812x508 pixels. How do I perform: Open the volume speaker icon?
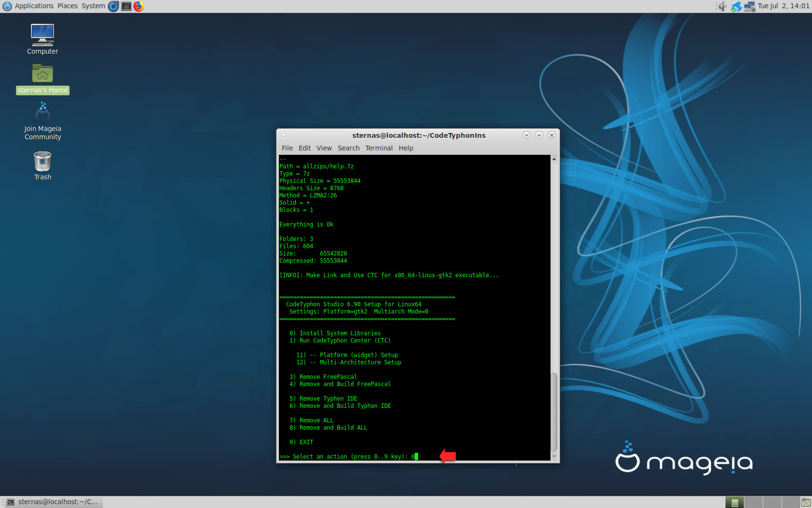point(722,6)
